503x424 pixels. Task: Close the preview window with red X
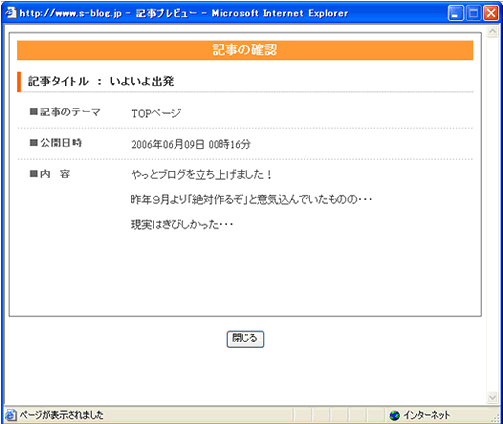(491, 13)
